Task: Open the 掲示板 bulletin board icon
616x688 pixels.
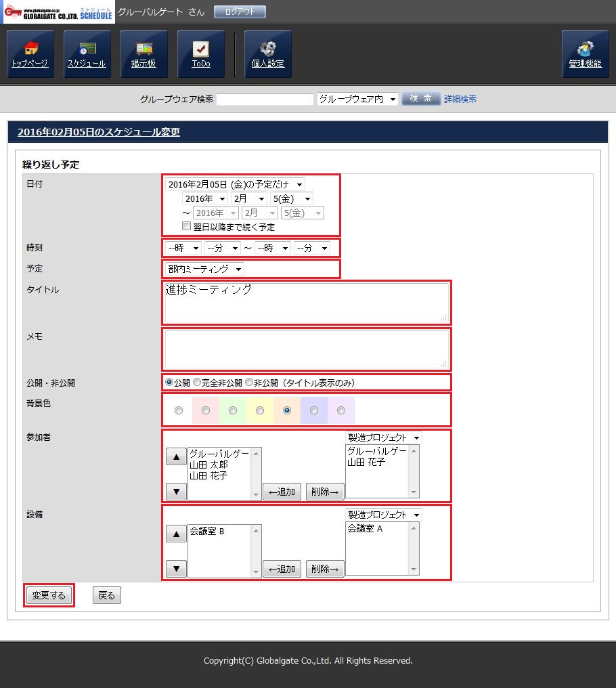Action: tap(144, 53)
